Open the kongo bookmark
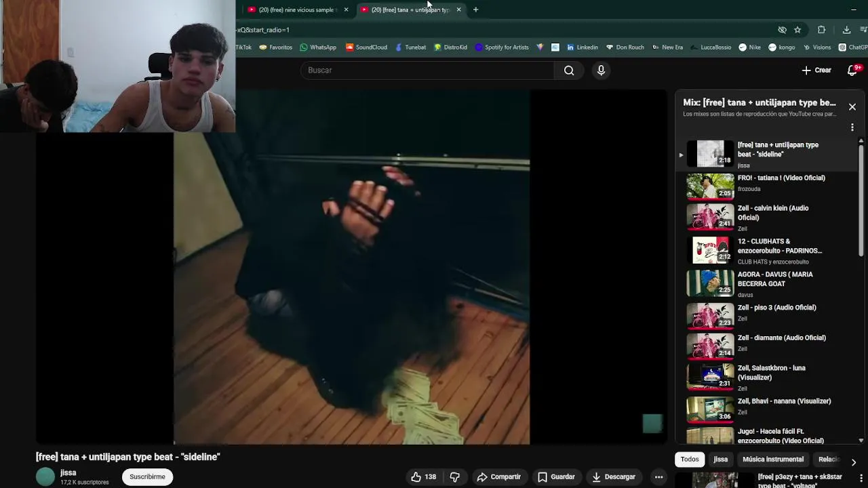 click(x=781, y=47)
